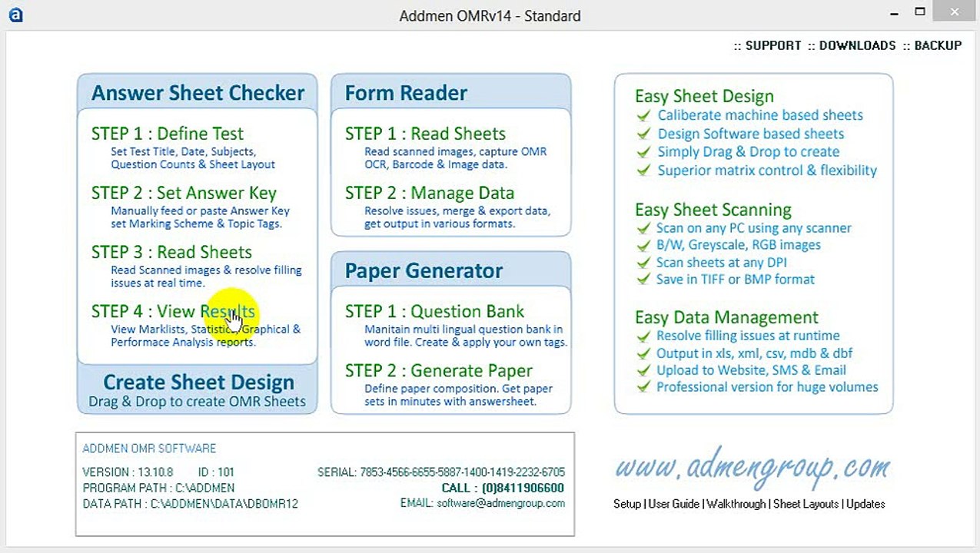Open STEP 2 : Generate Paper
Image resolution: width=980 pixels, height=553 pixels.
tap(439, 370)
